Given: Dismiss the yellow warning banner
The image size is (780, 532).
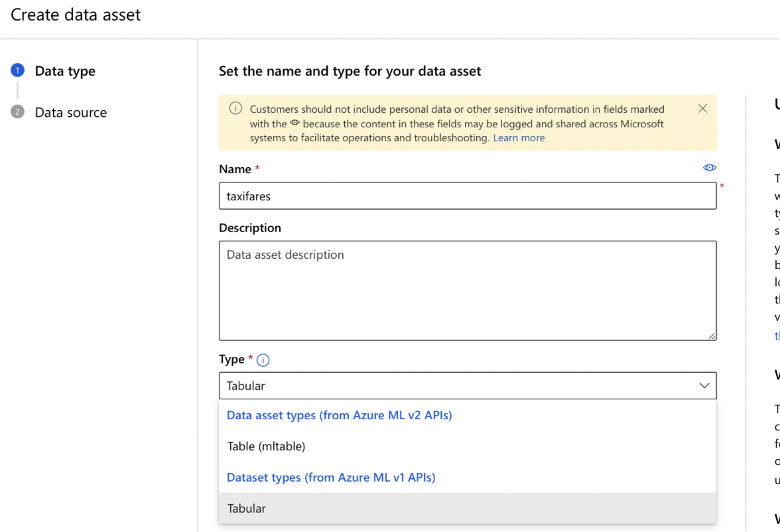Looking at the screenshot, I should (x=703, y=109).
